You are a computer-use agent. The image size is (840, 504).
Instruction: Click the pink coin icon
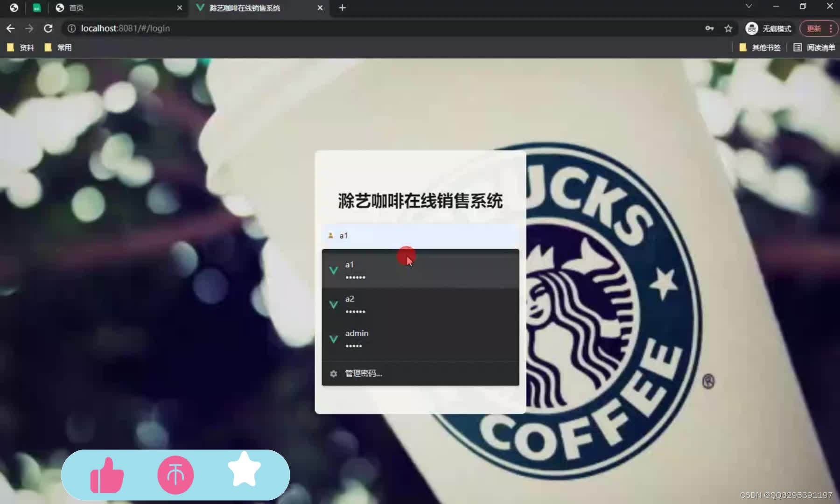[175, 475]
